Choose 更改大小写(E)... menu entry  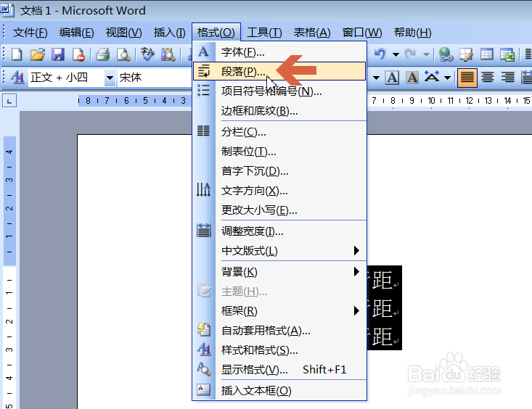(x=279, y=210)
